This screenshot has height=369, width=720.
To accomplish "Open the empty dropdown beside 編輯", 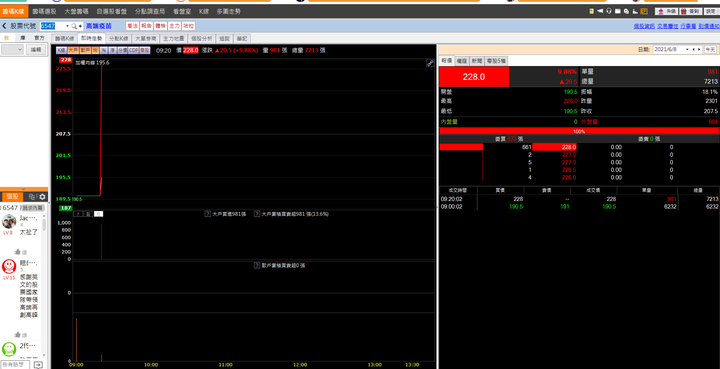I will click(12, 50).
